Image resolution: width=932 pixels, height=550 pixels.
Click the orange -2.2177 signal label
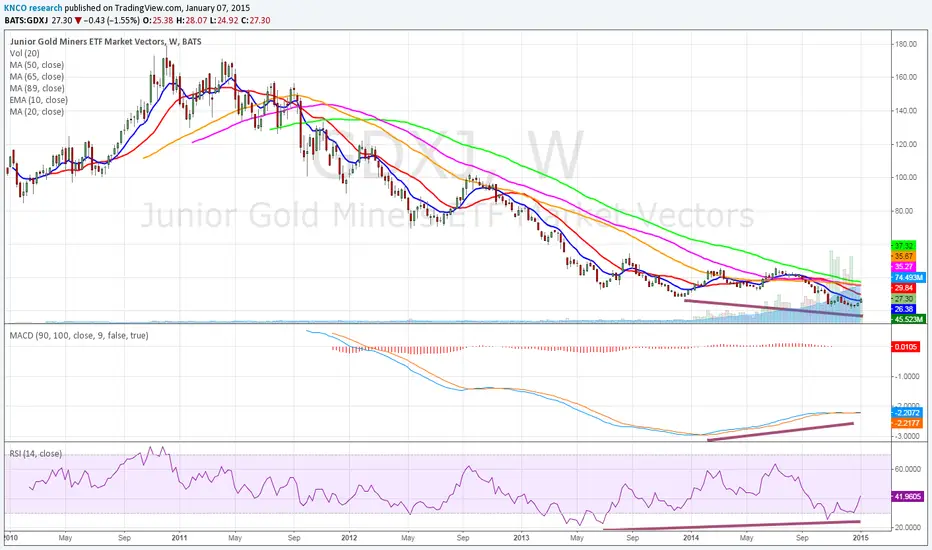pyautogui.click(x=907, y=423)
